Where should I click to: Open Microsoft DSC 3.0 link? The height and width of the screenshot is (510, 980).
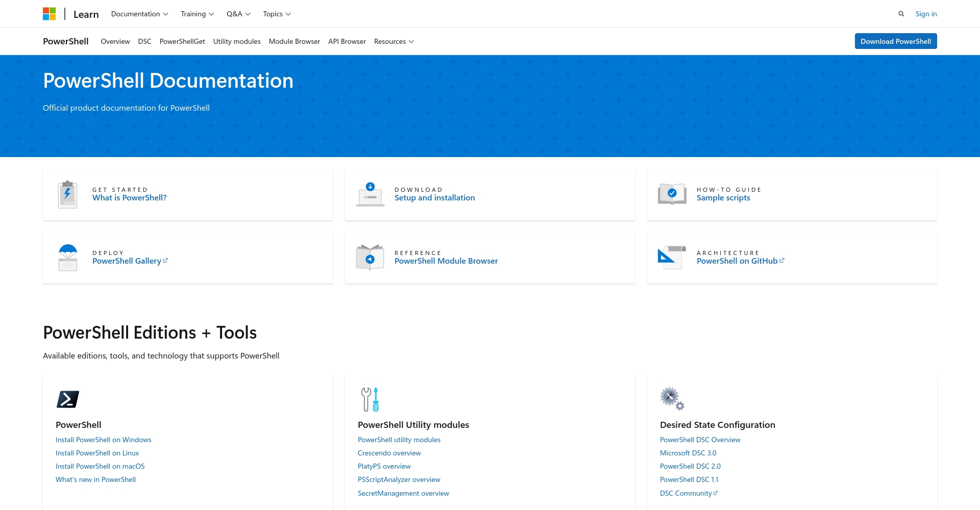coord(688,453)
